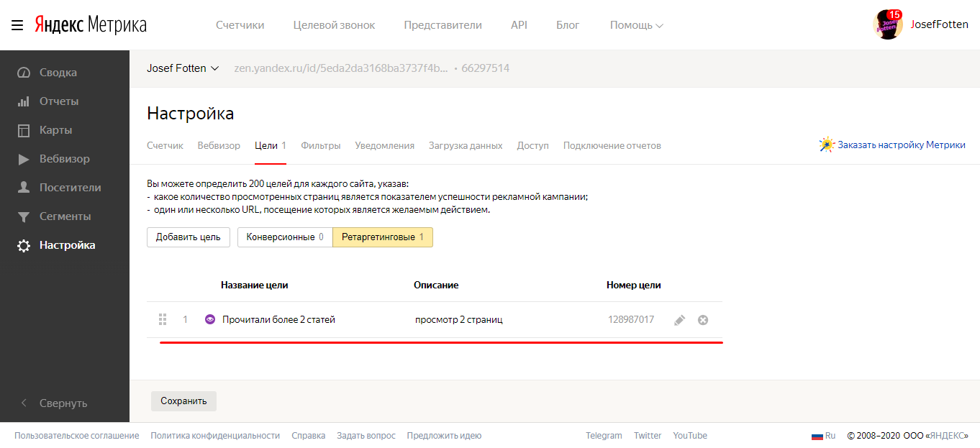Expand the Josef Fotten counter dropdown
The height and width of the screenshot is (448, 980).
pyautogui.click(x=183, y=68)
